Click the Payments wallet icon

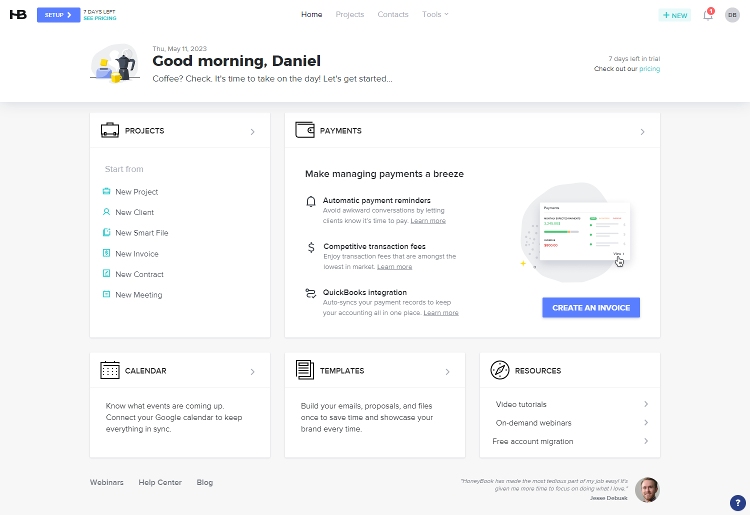tap(305, 131)
